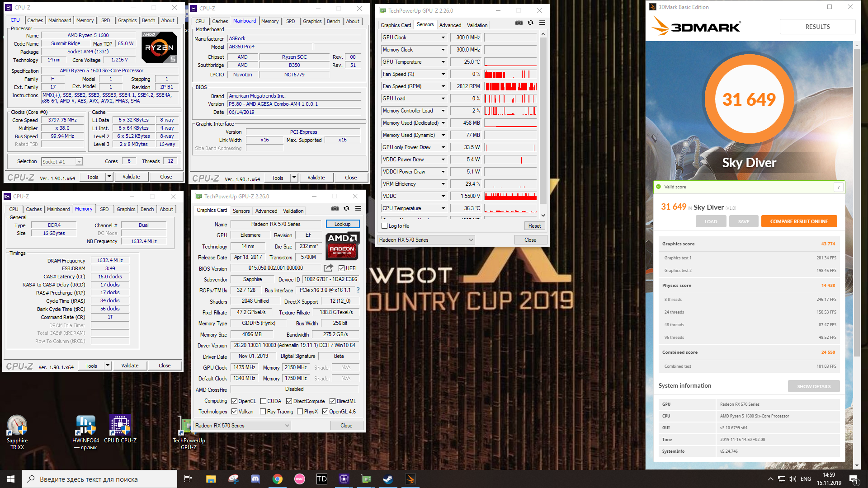Click the 3DMark valid score help icon
The width and height of the screenshot is (868, 488).
click(x=839, y=187)
